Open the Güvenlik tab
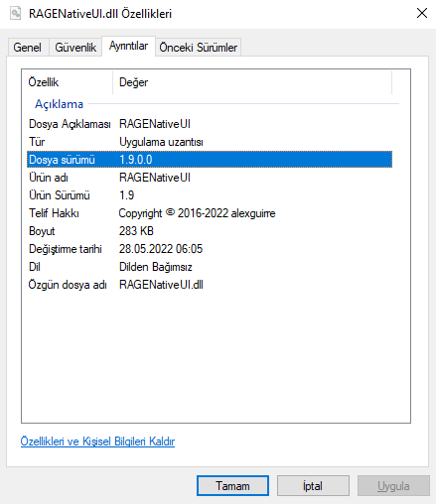Image resolution: width=436 pixels, height=504 pixels. tap(75, 48)
